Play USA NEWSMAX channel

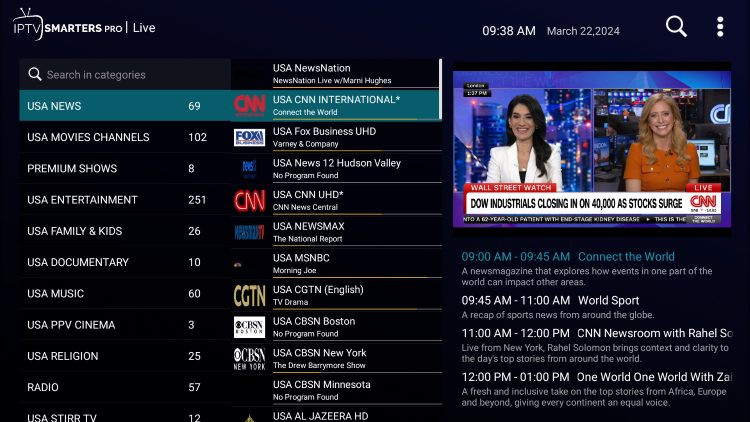(x=335, y=232)
